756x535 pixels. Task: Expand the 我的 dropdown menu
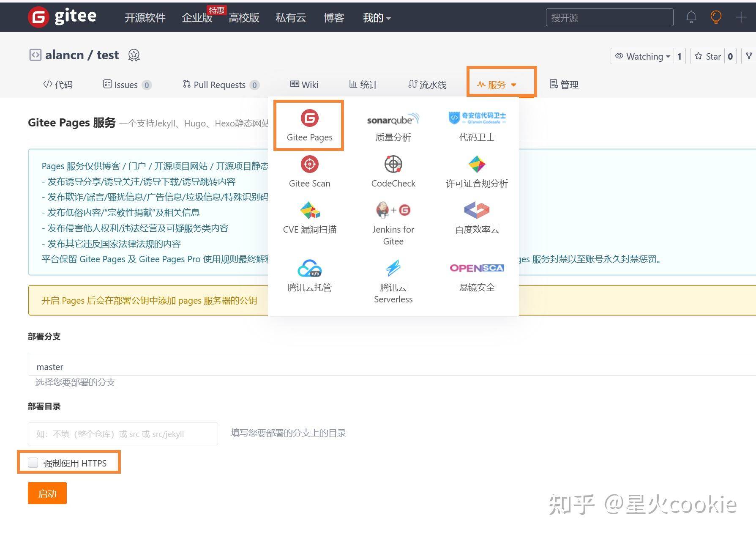(x=377, y=18)
